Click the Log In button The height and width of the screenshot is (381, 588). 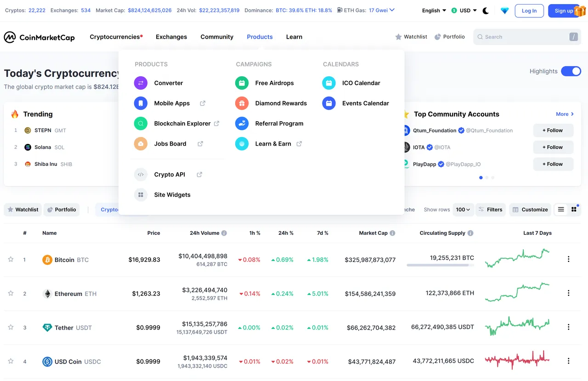(529, 11)
